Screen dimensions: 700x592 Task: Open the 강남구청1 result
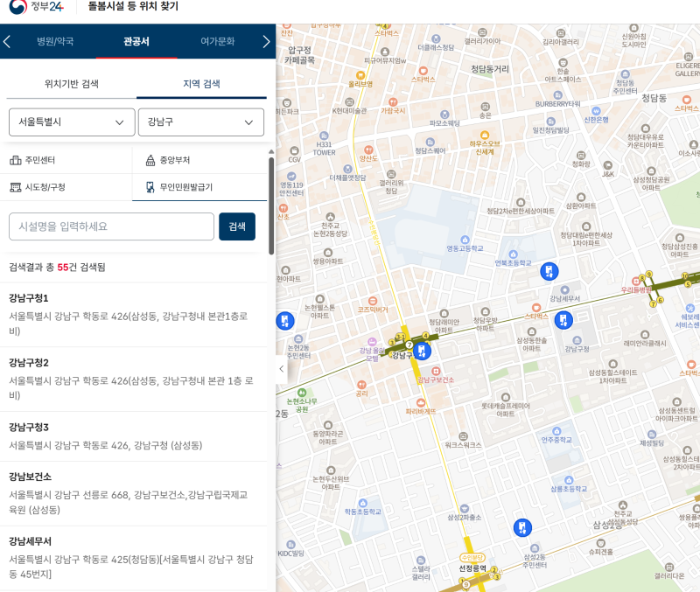(134, 315)
